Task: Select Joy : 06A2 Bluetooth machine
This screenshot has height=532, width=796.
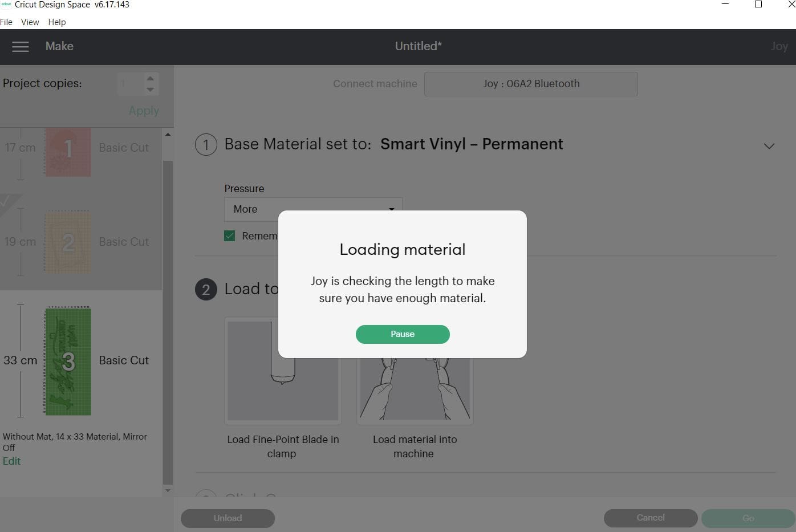Action: coord(531,84)
